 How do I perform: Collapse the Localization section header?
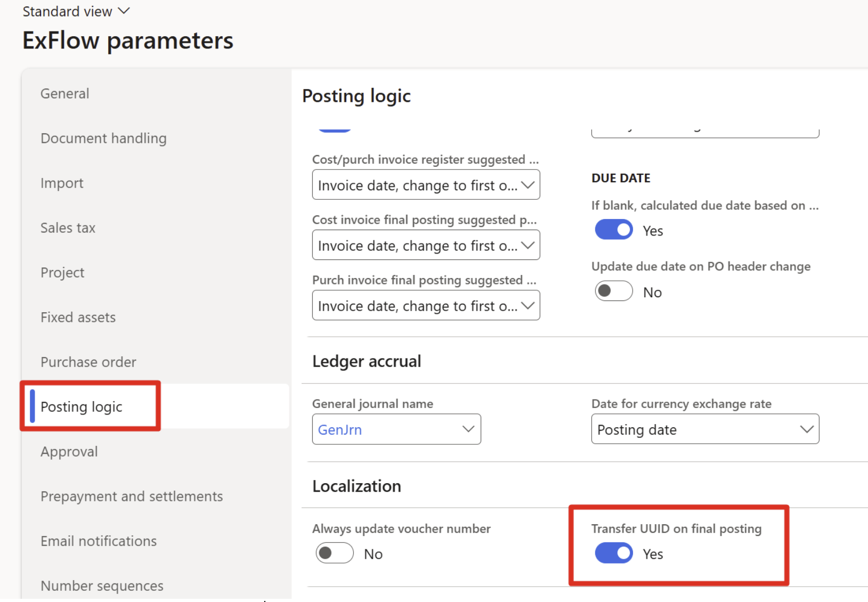tap(356, 486)
